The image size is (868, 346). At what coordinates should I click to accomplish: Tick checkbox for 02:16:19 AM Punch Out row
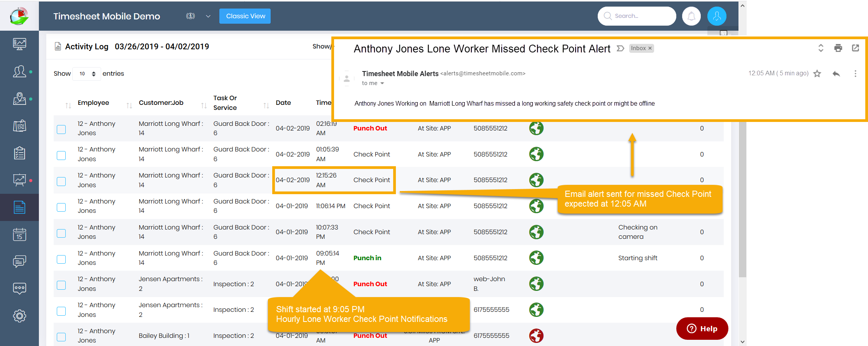(61, 129)
